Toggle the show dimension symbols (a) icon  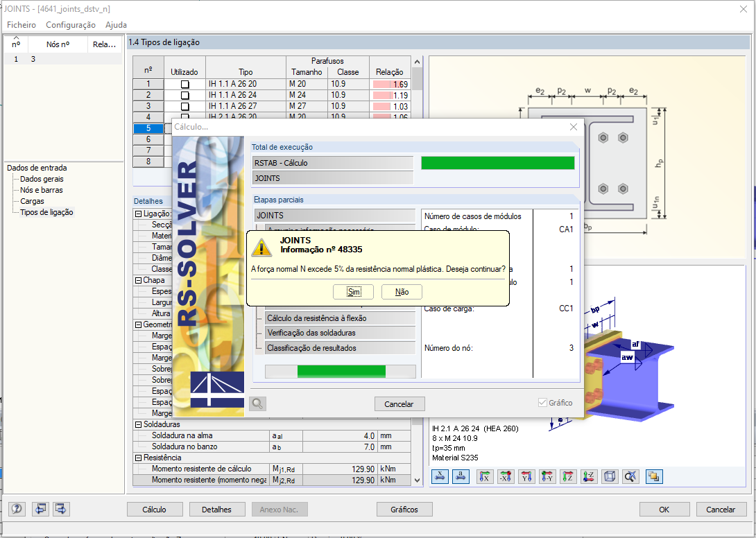click(x=461, y=477)
